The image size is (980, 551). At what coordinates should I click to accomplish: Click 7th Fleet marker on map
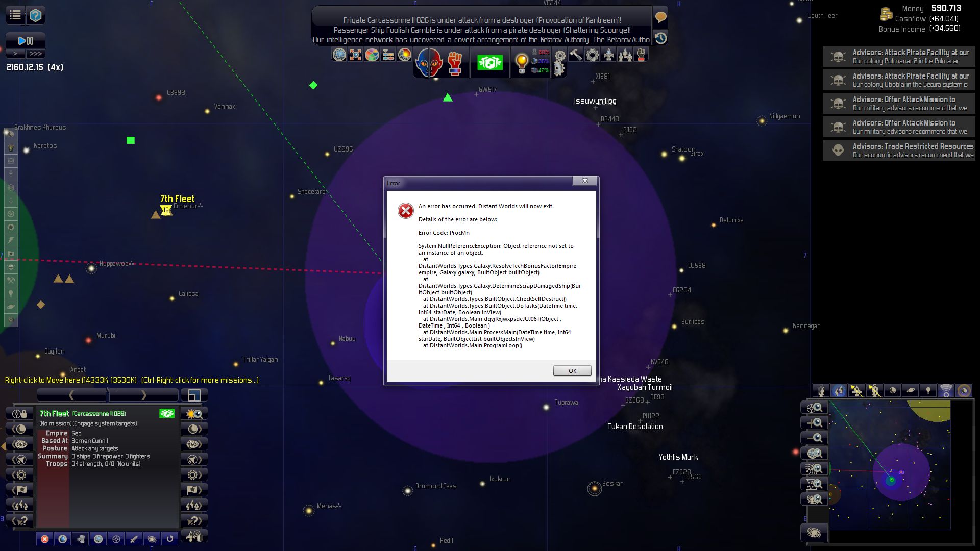pos(166,210)
